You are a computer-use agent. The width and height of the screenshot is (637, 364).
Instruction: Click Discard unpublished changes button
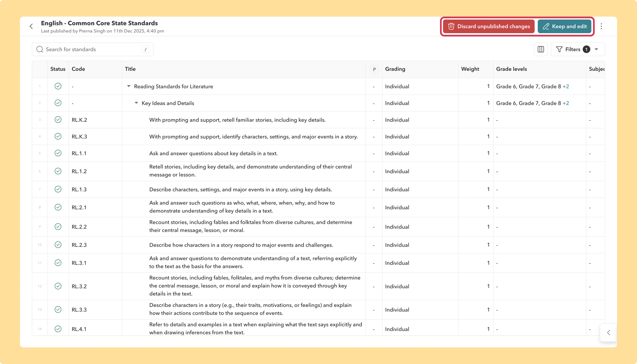point(489,26)
